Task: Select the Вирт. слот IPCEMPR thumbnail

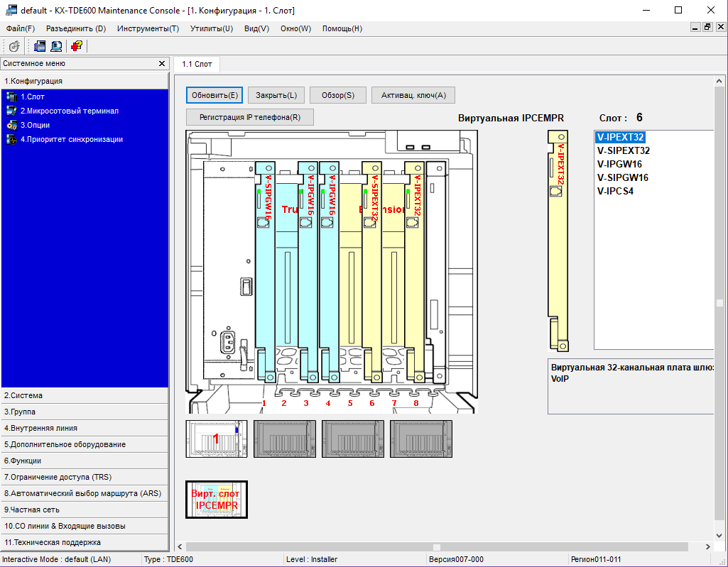Action: pos(217,500)
